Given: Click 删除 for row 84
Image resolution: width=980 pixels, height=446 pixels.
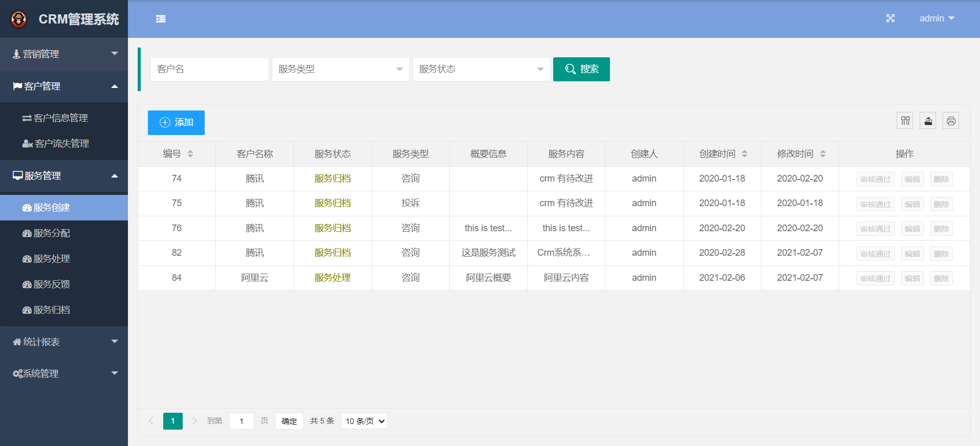Looking at the screenshot, I should [x=941, y=278].
